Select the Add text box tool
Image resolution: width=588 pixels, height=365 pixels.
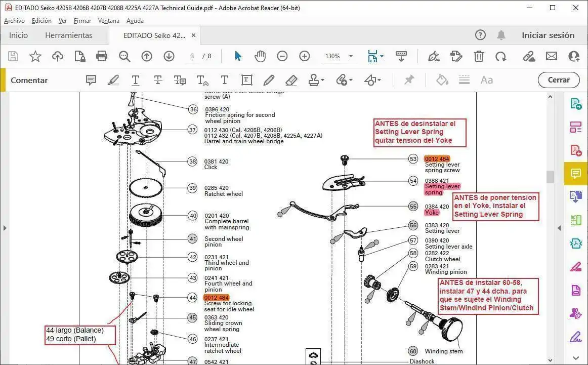[246, 80]
